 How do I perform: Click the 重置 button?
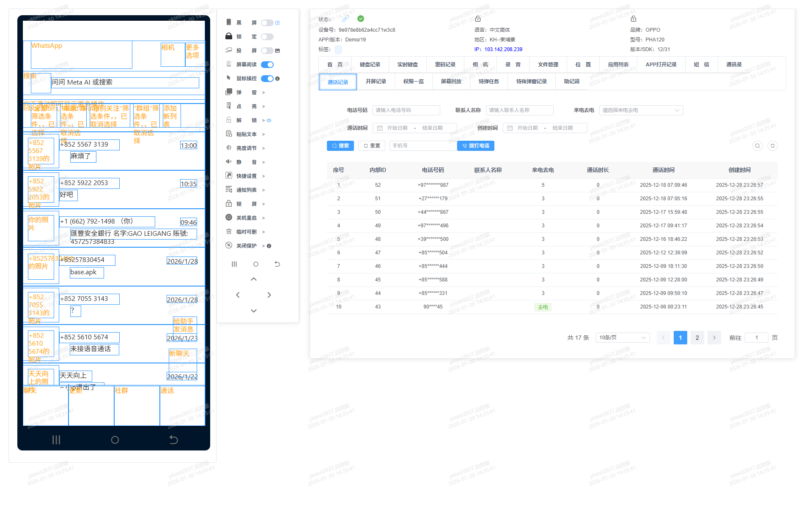[x=372, y=146]
